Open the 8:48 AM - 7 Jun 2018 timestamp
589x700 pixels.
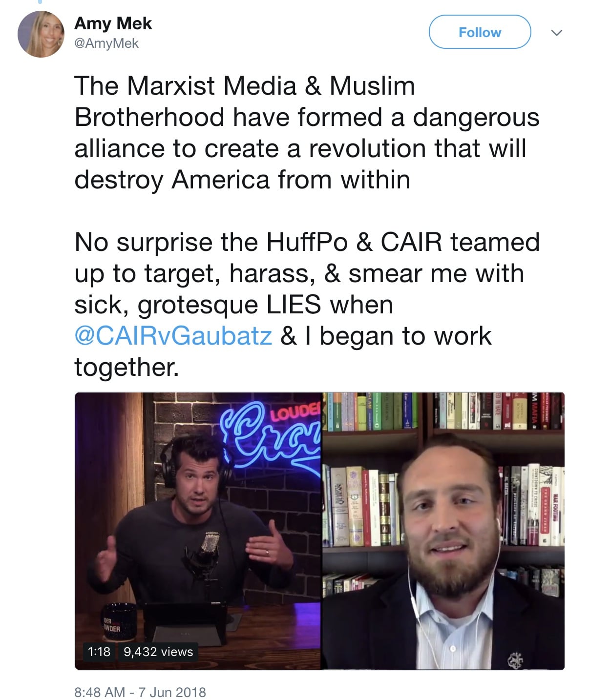140,692
